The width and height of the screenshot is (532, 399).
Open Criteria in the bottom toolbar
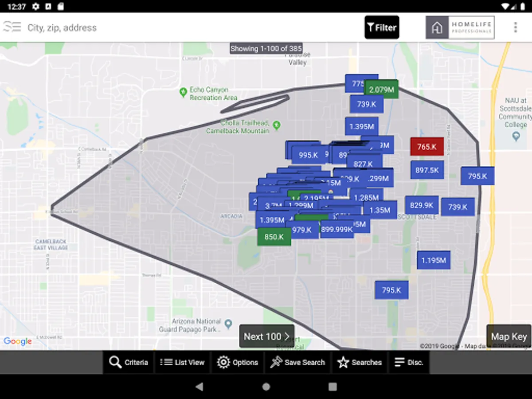tap(129, 362)
